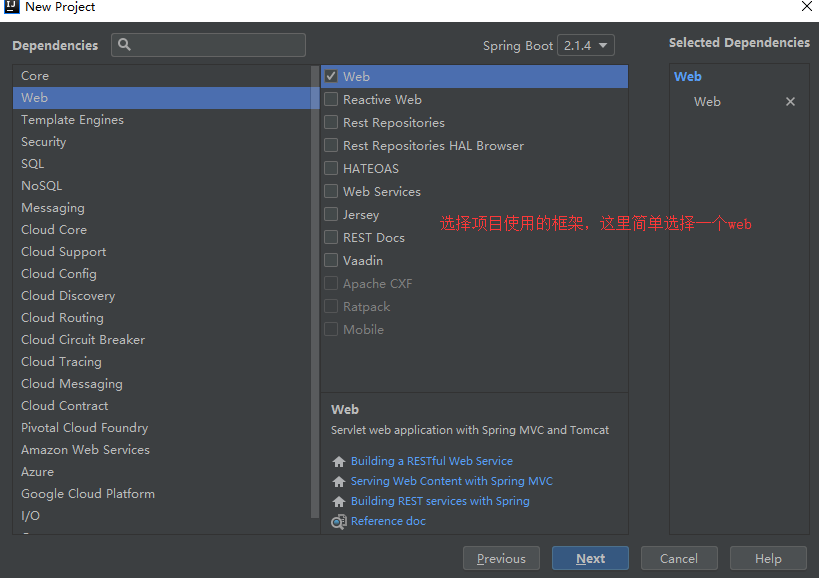Check the Rest Repositories option

(331, 122)
